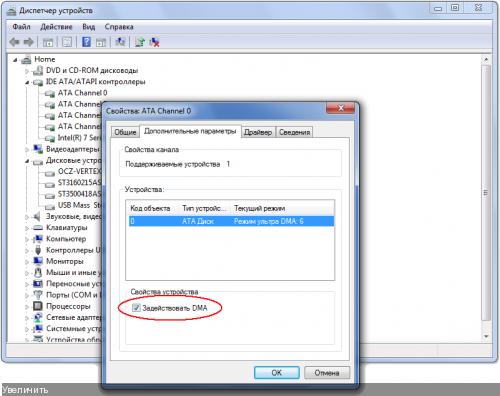Screen dimensions: 500x396
Task: Click the Отмена button
Action: point(327,373)
